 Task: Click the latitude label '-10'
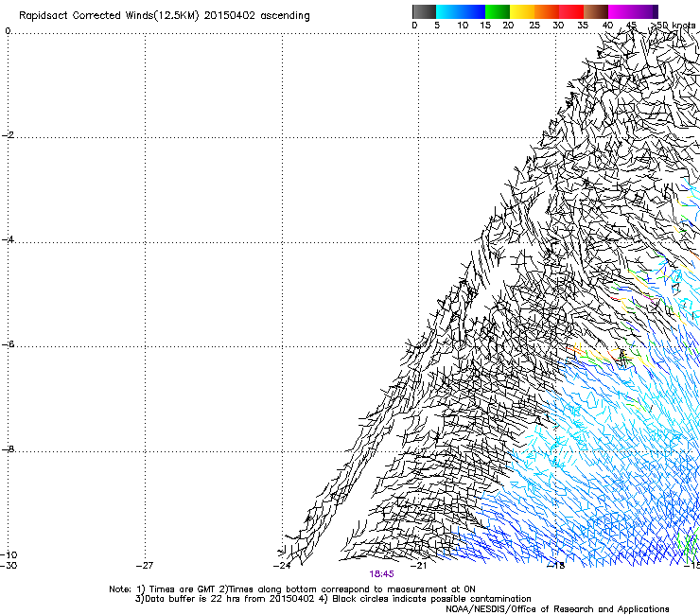9,555
